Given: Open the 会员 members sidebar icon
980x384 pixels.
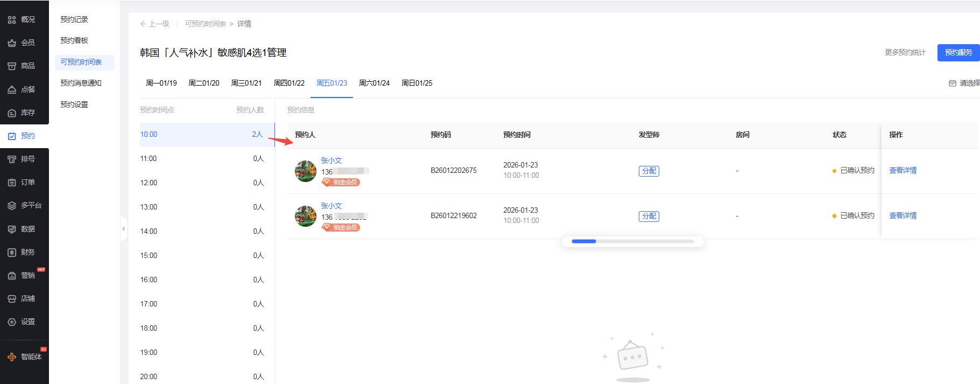Looking at the screenshot, I should (12, 43).
